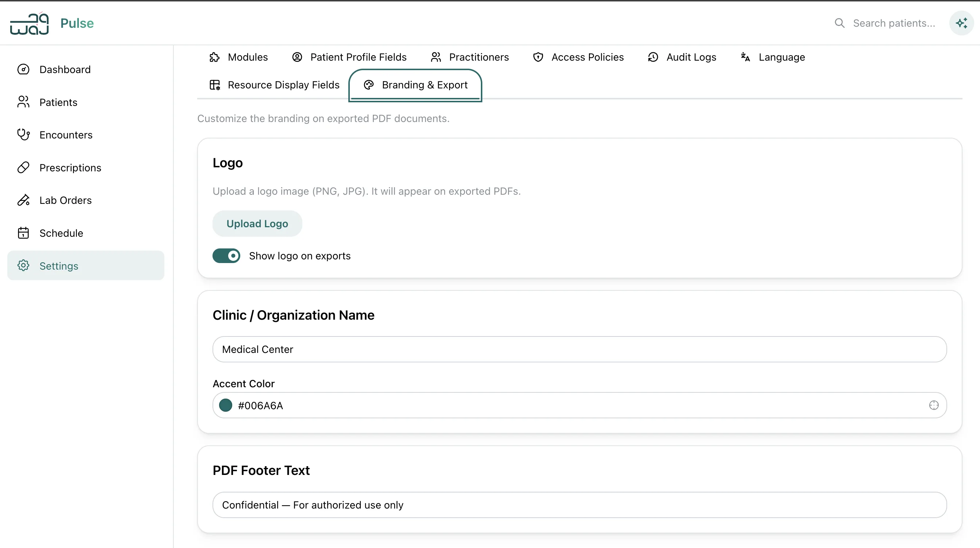Disable the Show logo on exports toggle
This screenshot has width=980, height=548.
click(226, 255)
